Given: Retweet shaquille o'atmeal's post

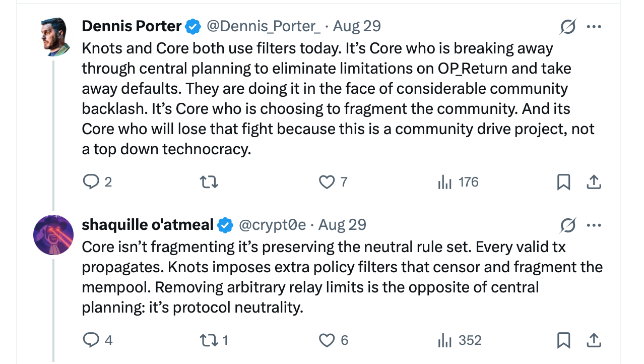Looking at the screenshot, I should coord(209,341).
